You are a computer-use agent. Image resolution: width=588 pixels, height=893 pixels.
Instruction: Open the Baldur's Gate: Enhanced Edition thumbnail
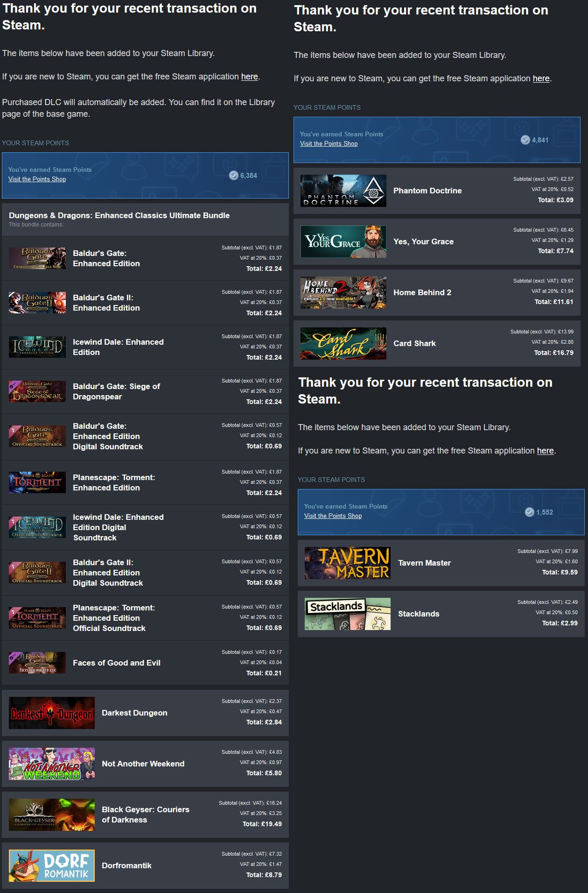(37, 258)
